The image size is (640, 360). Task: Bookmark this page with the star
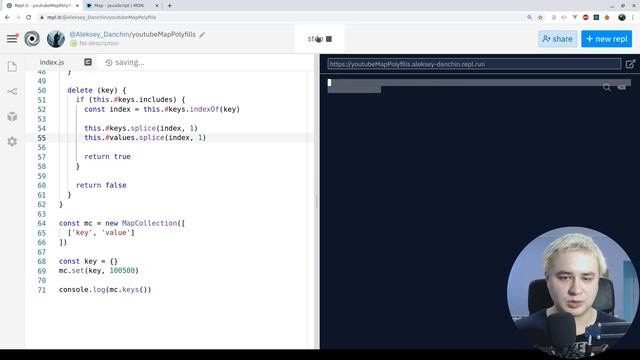540,17
